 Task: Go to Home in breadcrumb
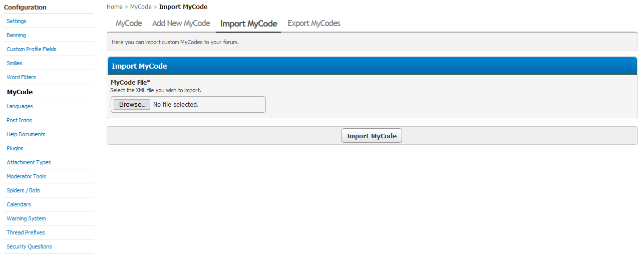pos(114,7)
